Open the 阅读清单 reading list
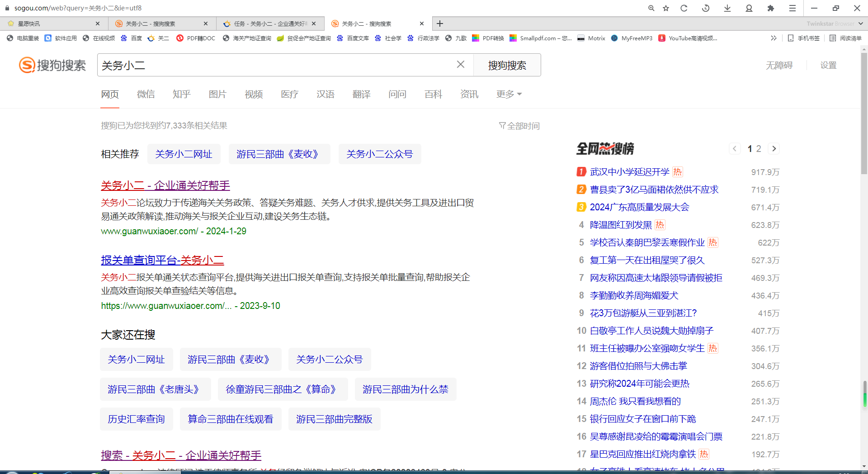Image resolution: width=868 pixels, height=474 pixels. [845, 38]
